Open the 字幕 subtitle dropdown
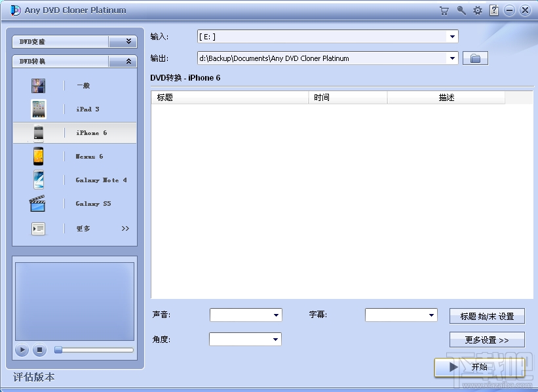The image size is (538, 392). pyautogui.click(x=432, y=315)
